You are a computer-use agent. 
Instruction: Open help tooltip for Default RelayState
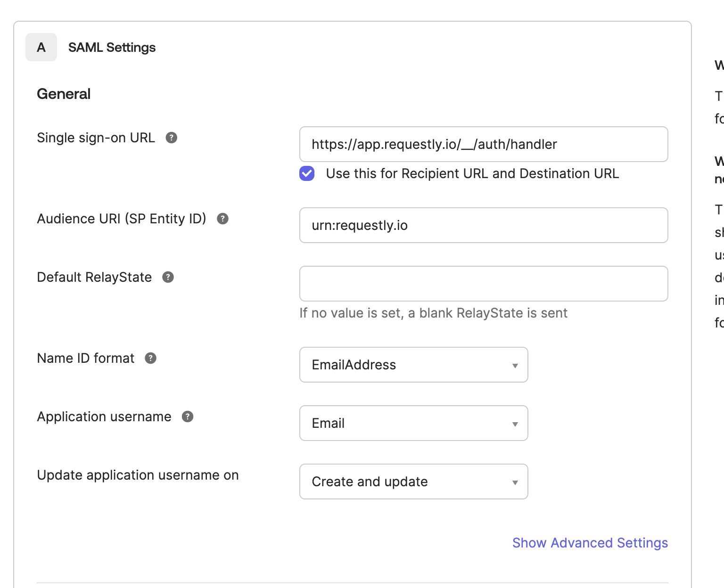[168, 277]
